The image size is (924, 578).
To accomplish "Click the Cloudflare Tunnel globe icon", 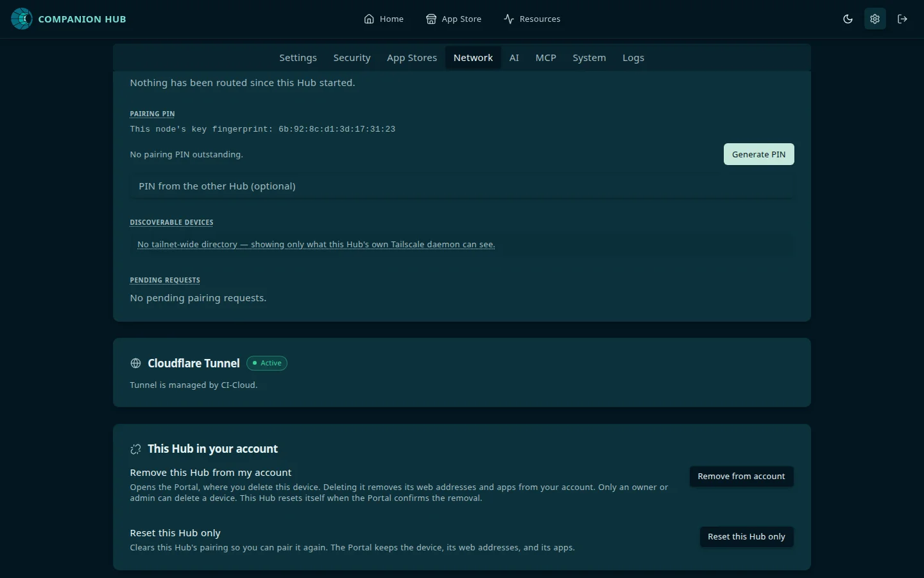I will point(135,363).
